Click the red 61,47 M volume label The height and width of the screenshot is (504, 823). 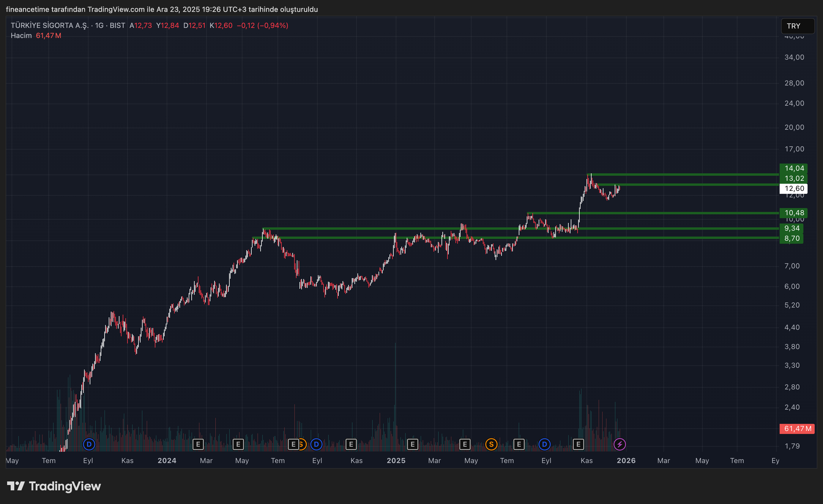click(x=797, y=429)
